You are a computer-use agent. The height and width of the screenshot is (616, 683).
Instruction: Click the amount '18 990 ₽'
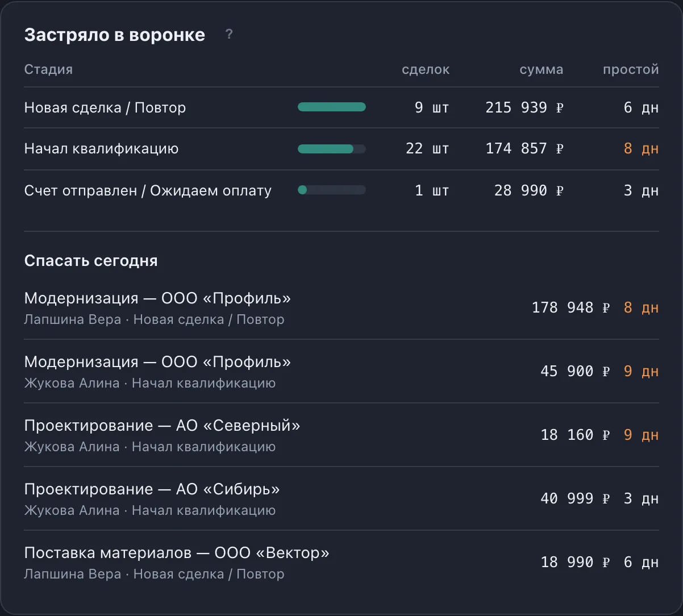click(575, 562)
